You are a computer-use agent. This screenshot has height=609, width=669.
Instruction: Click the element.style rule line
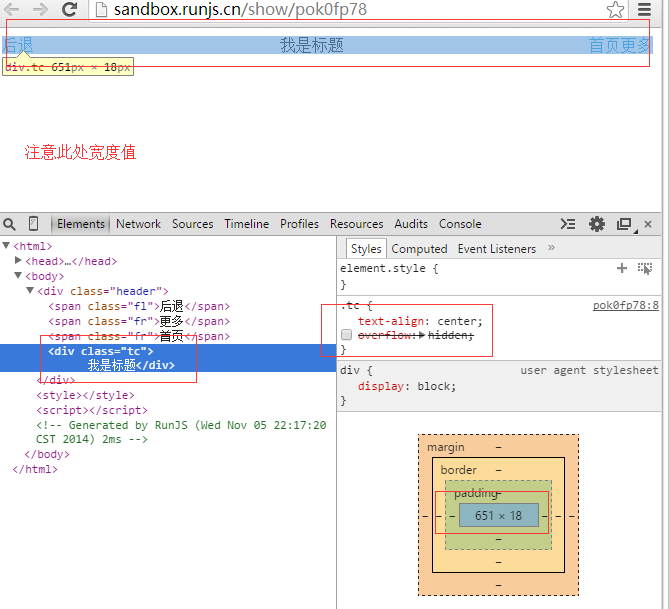click(389, 268)
